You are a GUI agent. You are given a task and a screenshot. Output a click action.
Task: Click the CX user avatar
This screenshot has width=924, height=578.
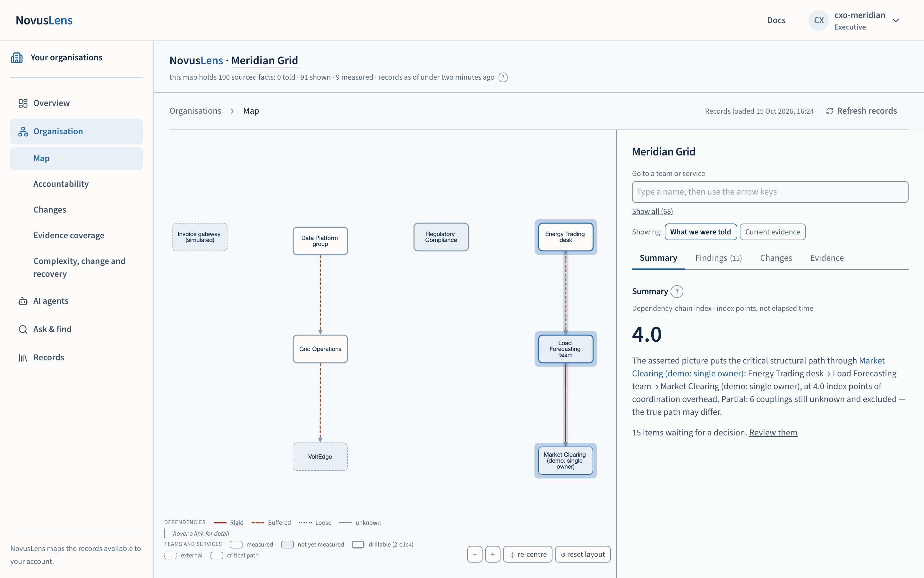pyautogui.click(x=819, y=20)
